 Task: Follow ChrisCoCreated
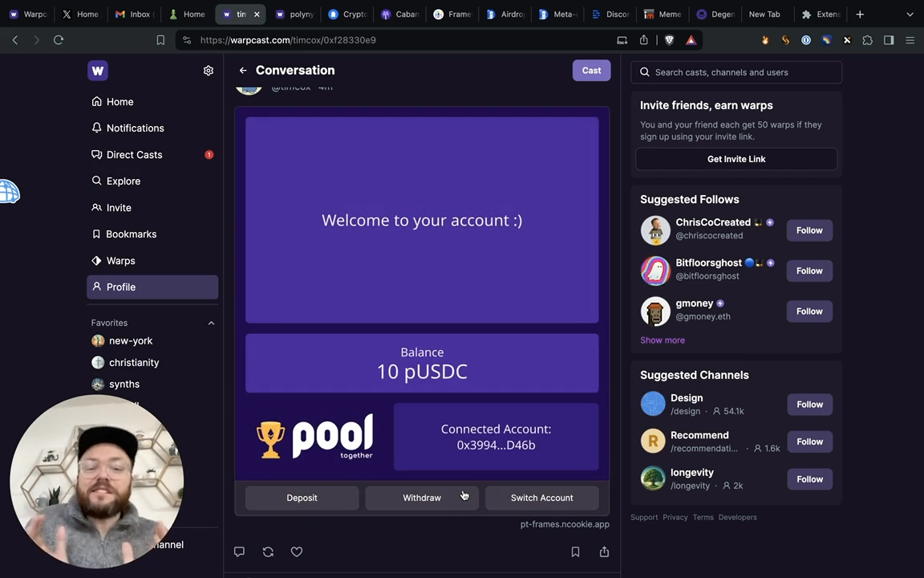(809, 230)
